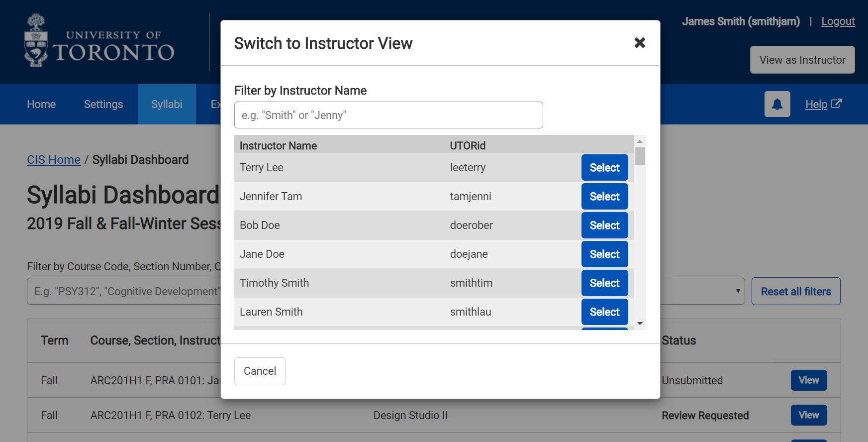The height and width of the screenshot is (442, 868).
Task: Close the Switch to Instructor View dialog
Action: coord(640,43)
